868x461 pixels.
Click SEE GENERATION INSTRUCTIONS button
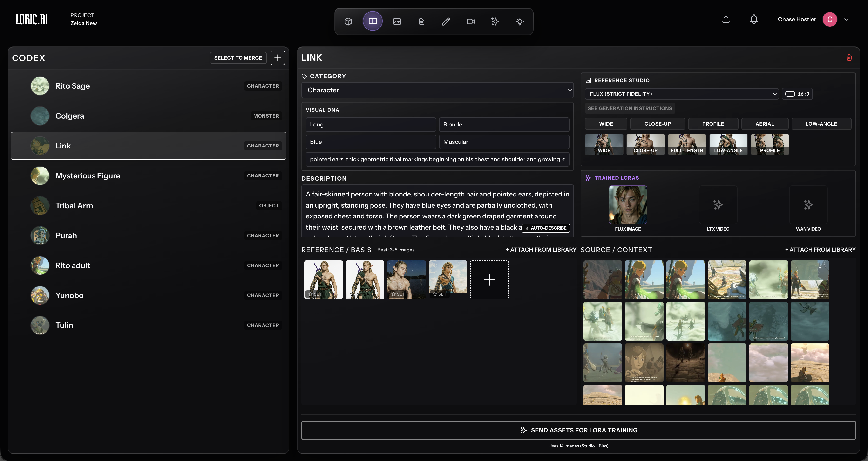[x=630, y=108]
